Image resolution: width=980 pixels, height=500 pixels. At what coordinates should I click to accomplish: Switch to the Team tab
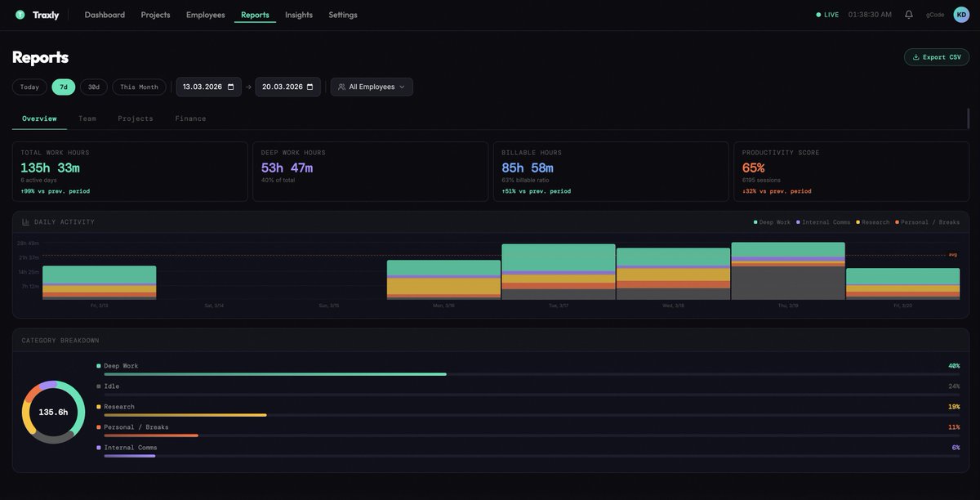[87, 118]
